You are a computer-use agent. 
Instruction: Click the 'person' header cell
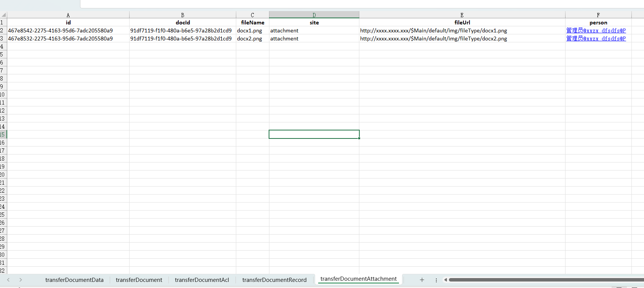pyautogui.click(x=598, y=23)
